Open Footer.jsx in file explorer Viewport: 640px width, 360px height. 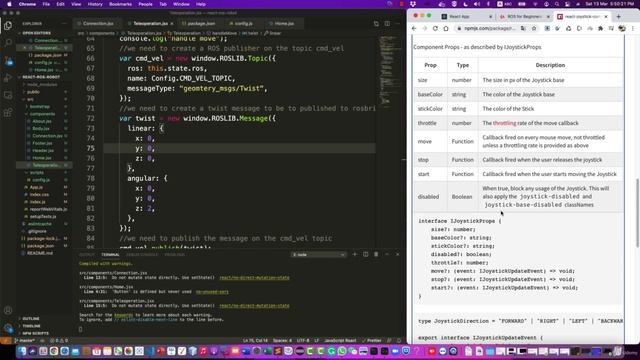[x=42, y=143]
